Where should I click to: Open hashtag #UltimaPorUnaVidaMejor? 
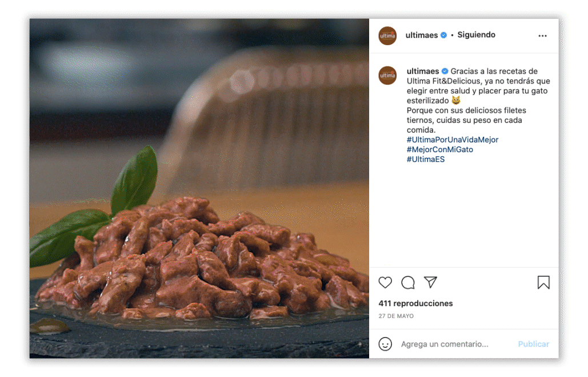pos(453,140)
